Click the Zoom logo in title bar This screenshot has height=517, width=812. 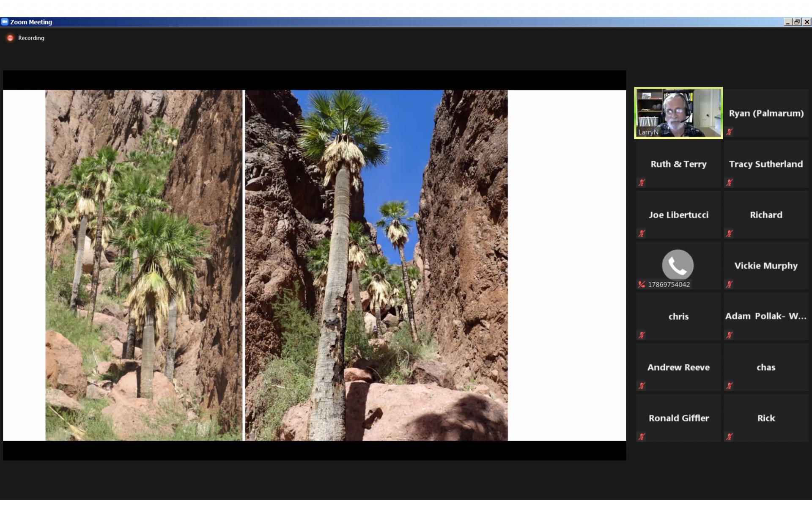(5, 22)
